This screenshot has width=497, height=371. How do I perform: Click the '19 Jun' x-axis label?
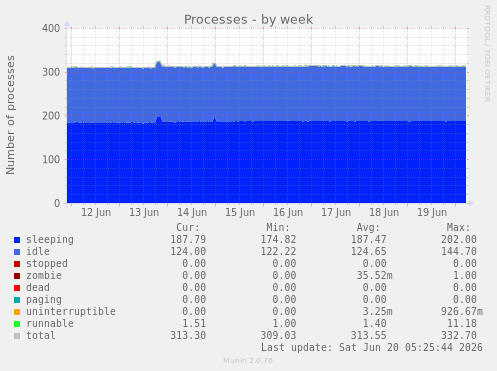432,212
